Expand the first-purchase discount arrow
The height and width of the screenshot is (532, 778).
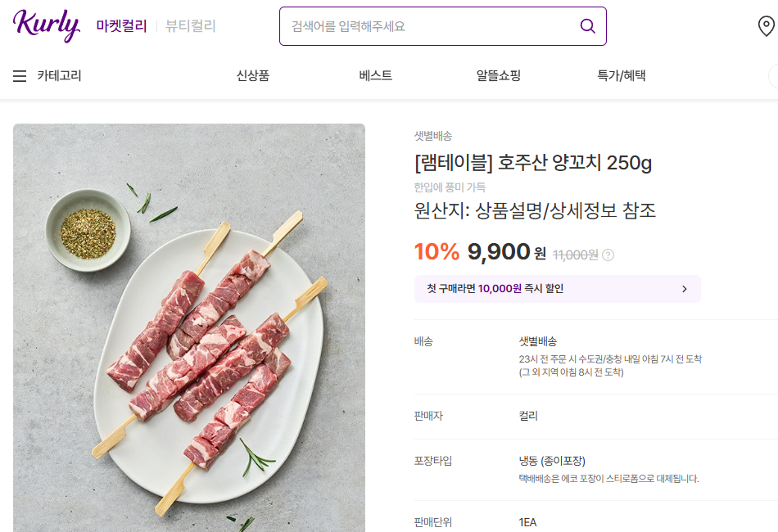click(685, 289)
